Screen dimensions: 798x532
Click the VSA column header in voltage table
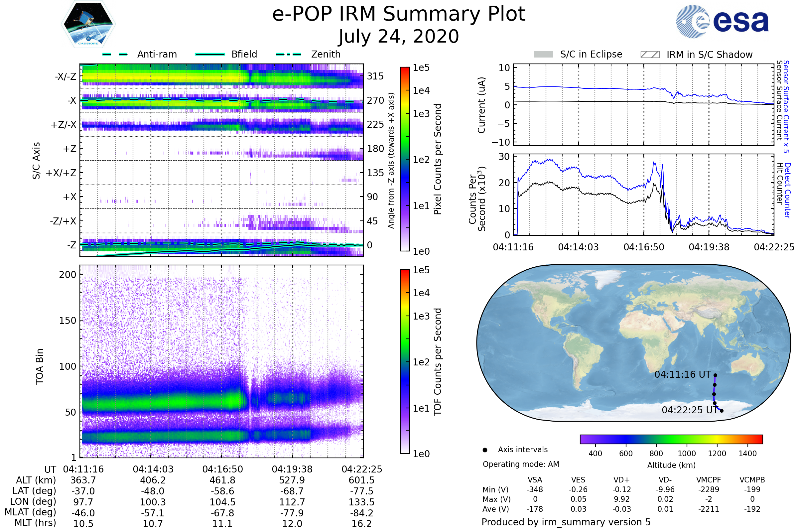[535, 480]
